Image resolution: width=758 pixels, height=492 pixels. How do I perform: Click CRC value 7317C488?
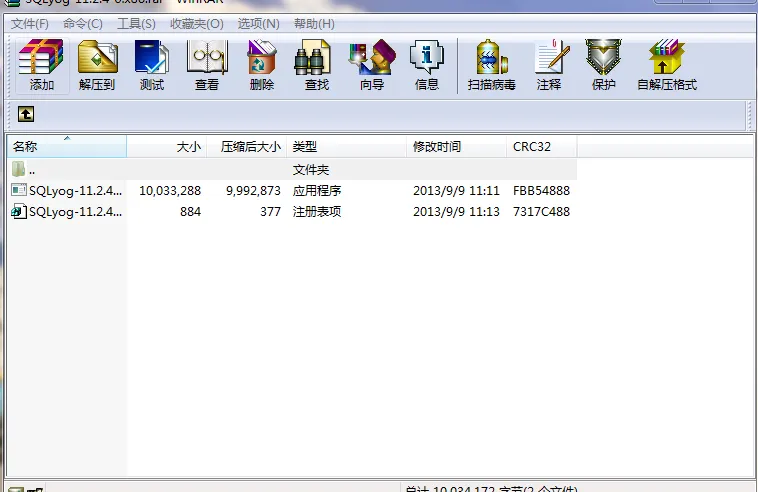541,212
